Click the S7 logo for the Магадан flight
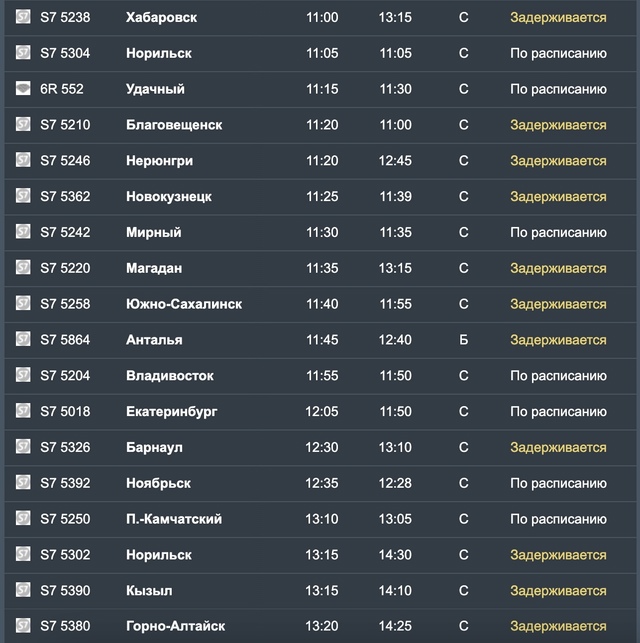 tap(23, 267)
